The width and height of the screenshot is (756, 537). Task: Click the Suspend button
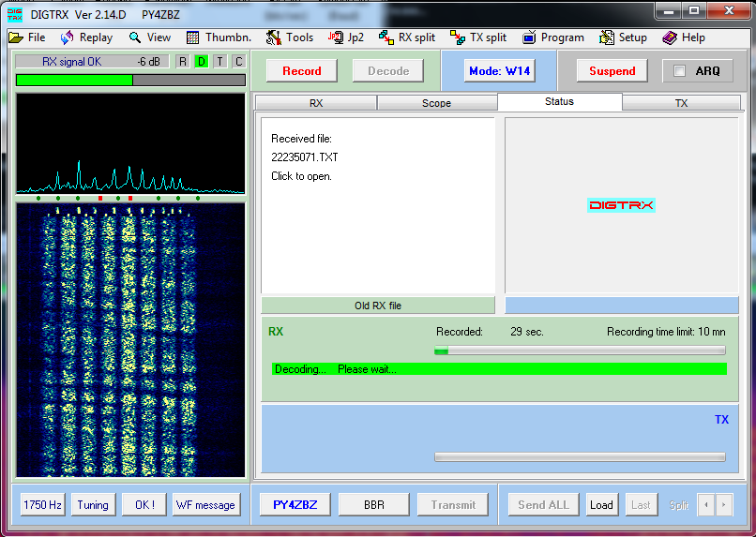click(612, 71)
